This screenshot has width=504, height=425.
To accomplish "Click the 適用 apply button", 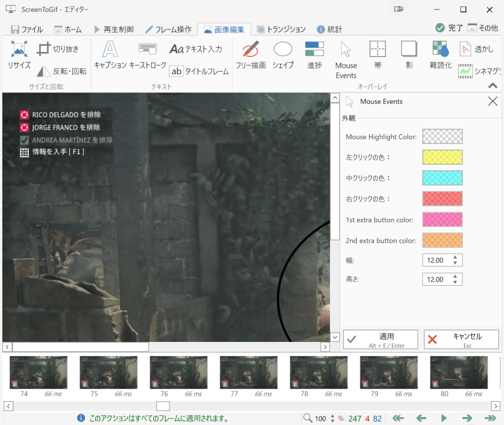I will (380, 339).
